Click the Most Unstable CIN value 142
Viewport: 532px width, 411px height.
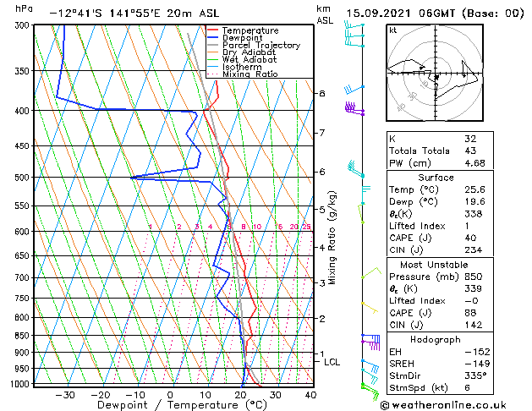tap(474, 326)
